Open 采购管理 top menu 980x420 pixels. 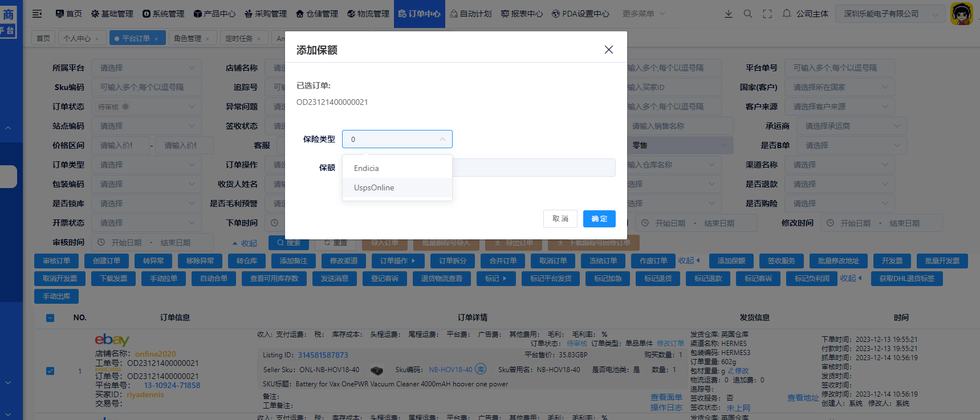266,14
